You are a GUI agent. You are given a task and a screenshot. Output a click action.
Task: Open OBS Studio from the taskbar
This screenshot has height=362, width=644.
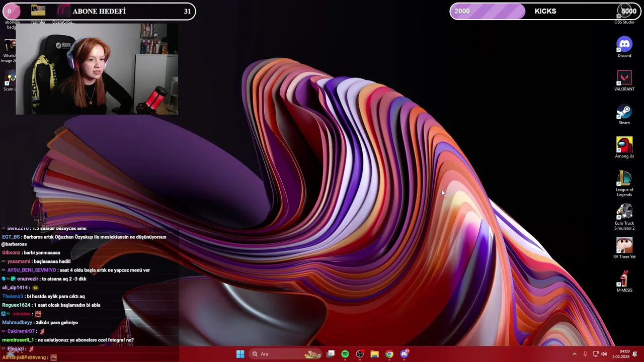click(x=360, y=354)
